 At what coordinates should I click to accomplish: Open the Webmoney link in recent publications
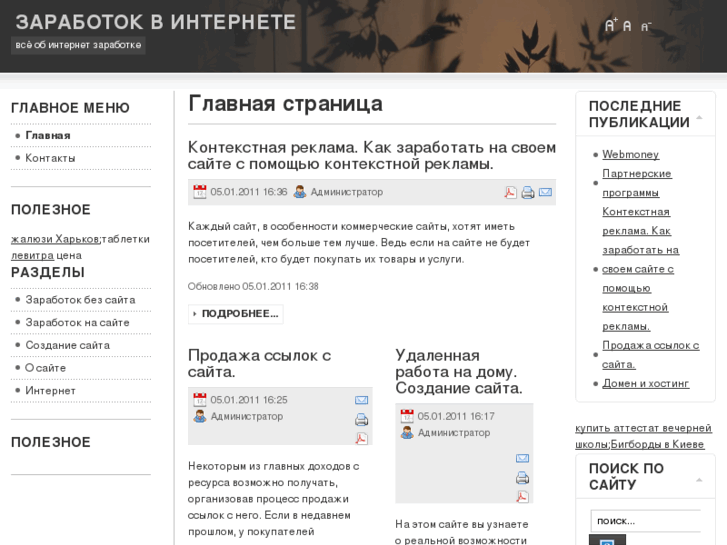(x=630, y=155)
